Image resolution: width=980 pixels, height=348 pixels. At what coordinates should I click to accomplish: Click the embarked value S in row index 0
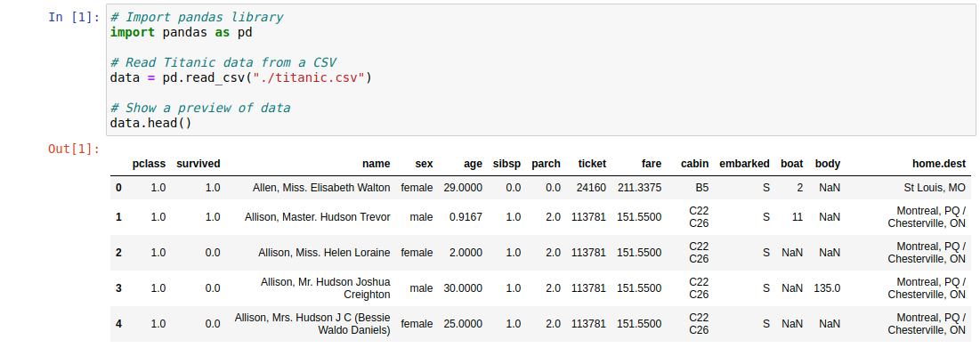pyautogui.click(x=766, y=188)
